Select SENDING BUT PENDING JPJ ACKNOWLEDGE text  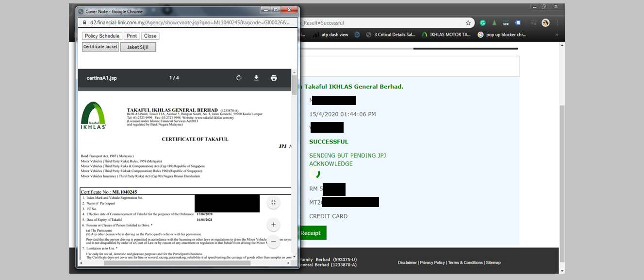tap(347, 159)
